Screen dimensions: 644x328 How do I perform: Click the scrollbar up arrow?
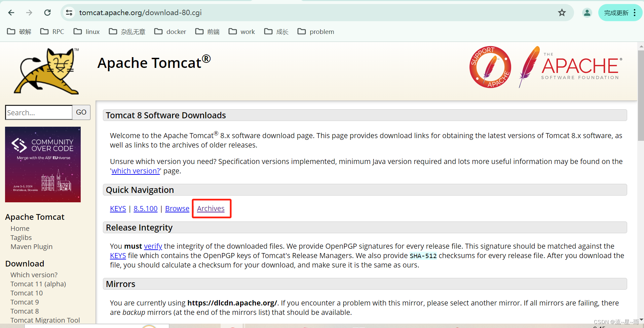641,46
